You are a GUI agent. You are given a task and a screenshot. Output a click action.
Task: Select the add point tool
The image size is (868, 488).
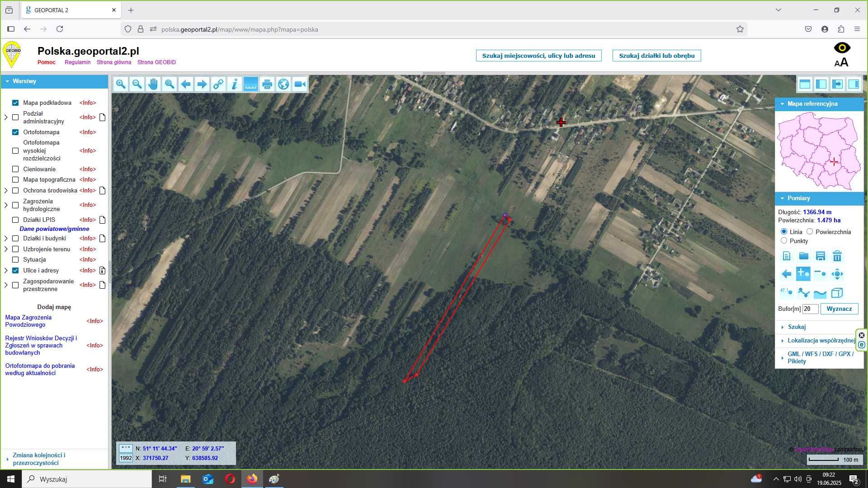(803, 274)
